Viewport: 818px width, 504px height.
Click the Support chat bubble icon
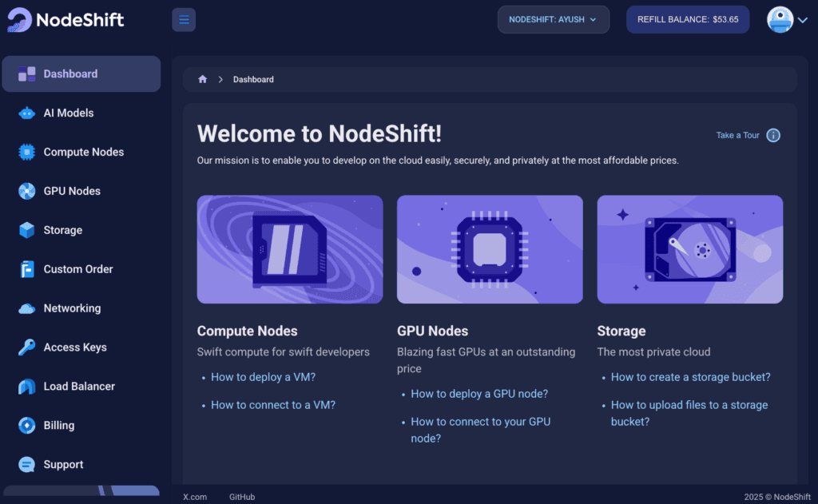point(26,464)
